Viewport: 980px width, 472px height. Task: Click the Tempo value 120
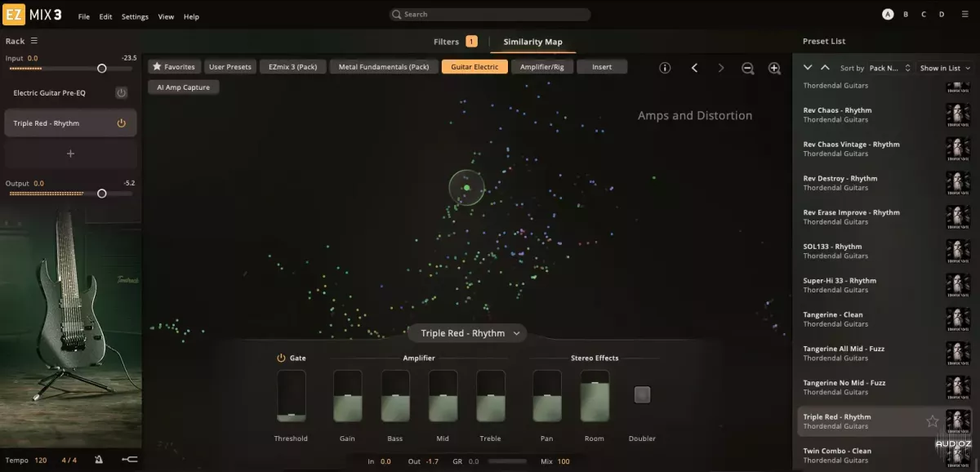(x=40, y=461)
